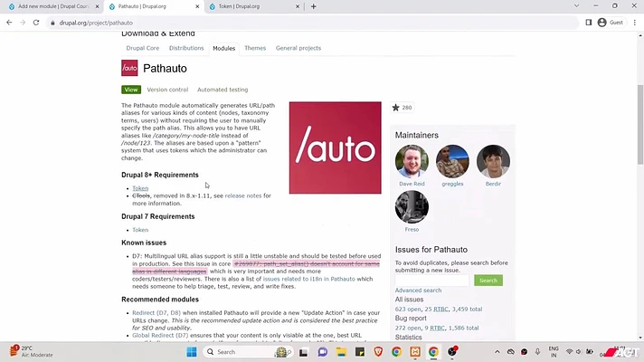Open Freso's maintainer avatar

tap(412, 206)
